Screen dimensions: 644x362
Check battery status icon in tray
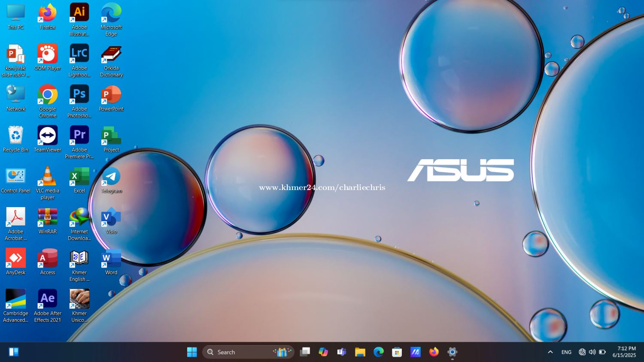(602, 352)
